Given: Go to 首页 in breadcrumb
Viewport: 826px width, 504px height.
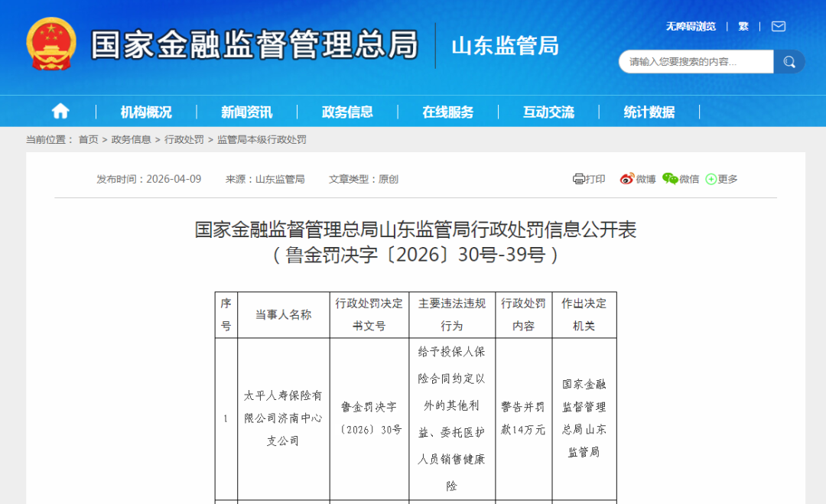Looking at the screenshot, I should (89, 139).
